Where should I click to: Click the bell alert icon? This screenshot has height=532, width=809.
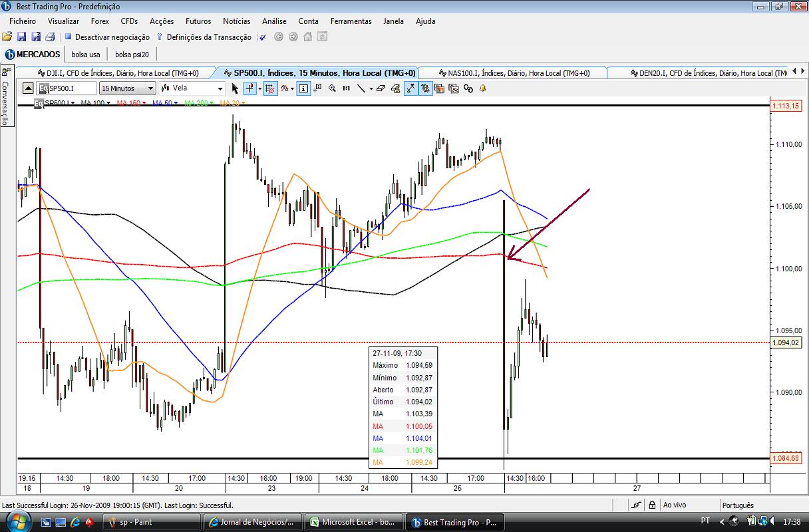[x=482, y=88]
